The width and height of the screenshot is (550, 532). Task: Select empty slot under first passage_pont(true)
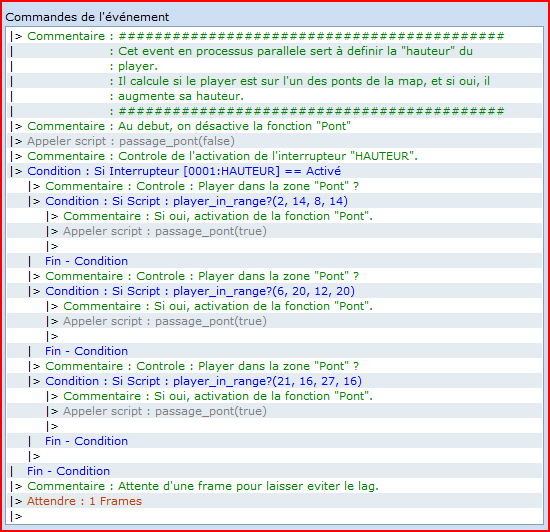point(274,246)
